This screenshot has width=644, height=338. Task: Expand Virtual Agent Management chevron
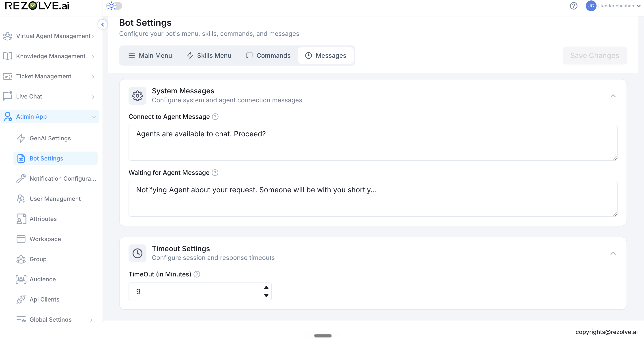point(93,36)
